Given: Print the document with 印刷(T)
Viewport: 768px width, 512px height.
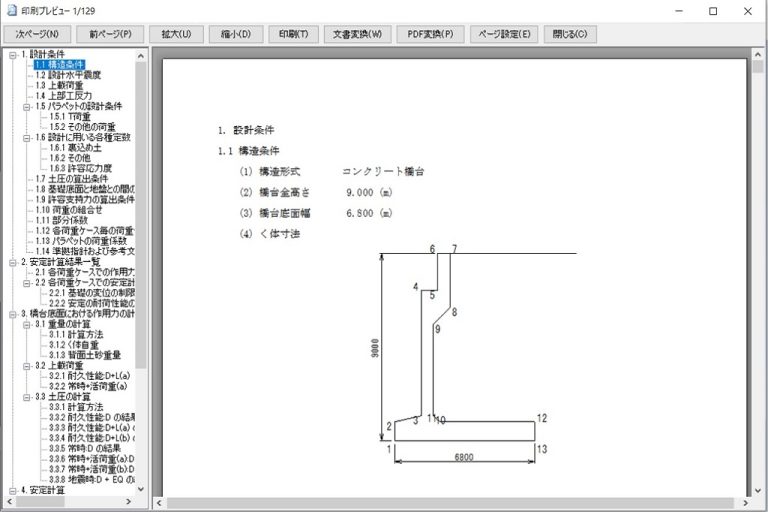Looking at the screenshot, I should pyautogui.click(x=294, y=33).
